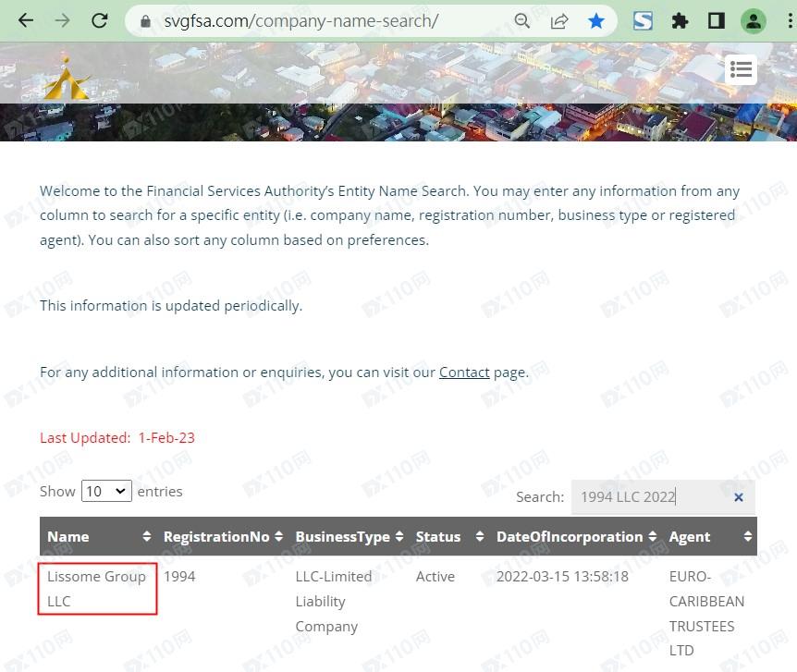Select the Lissome Group LLC name cell
Viewport: 797px width, 672px height.
click(97, 589)
